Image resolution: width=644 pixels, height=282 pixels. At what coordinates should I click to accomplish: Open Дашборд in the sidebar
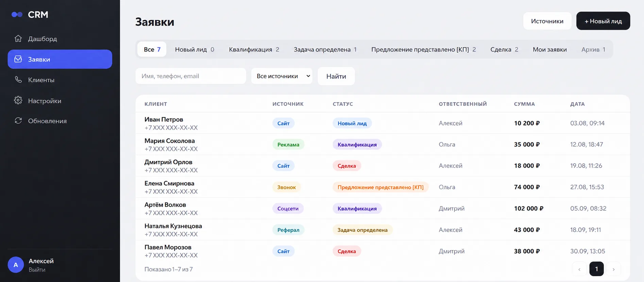click(60, 39)
